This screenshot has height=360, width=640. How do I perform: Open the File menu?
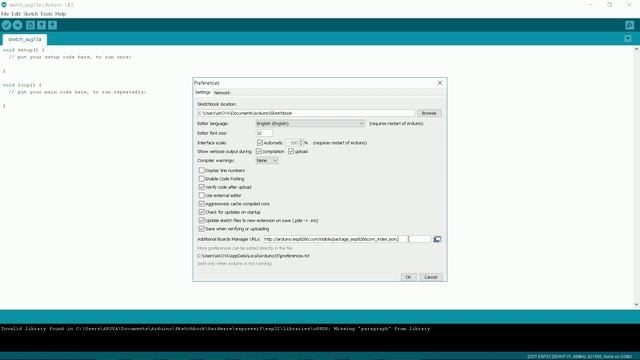tap(5, 14)
